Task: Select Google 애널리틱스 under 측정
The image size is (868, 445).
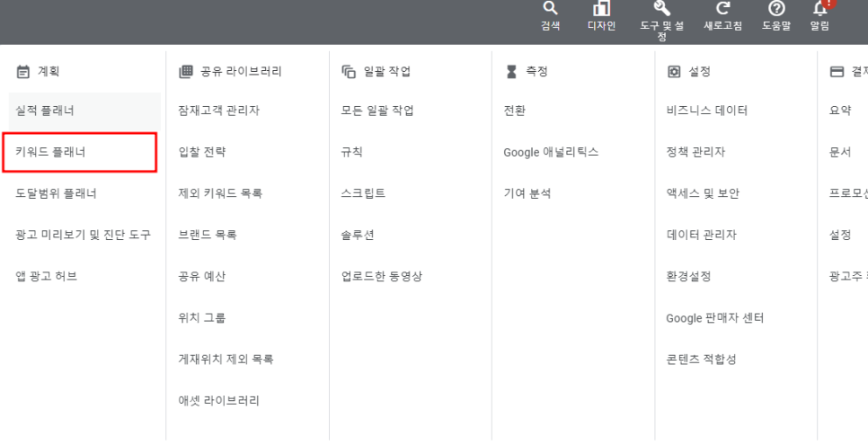Action: (551, 152)
